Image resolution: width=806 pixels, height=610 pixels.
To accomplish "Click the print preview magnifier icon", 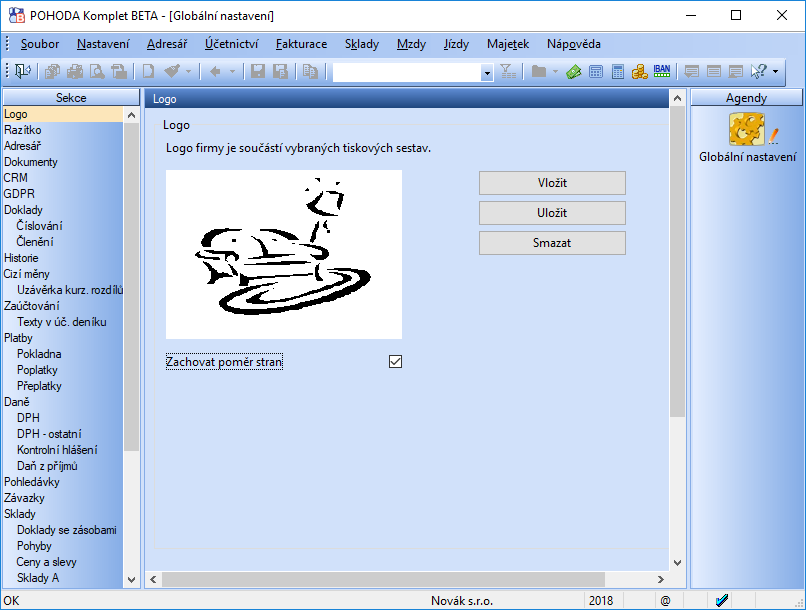I will (x=97, y=71).
